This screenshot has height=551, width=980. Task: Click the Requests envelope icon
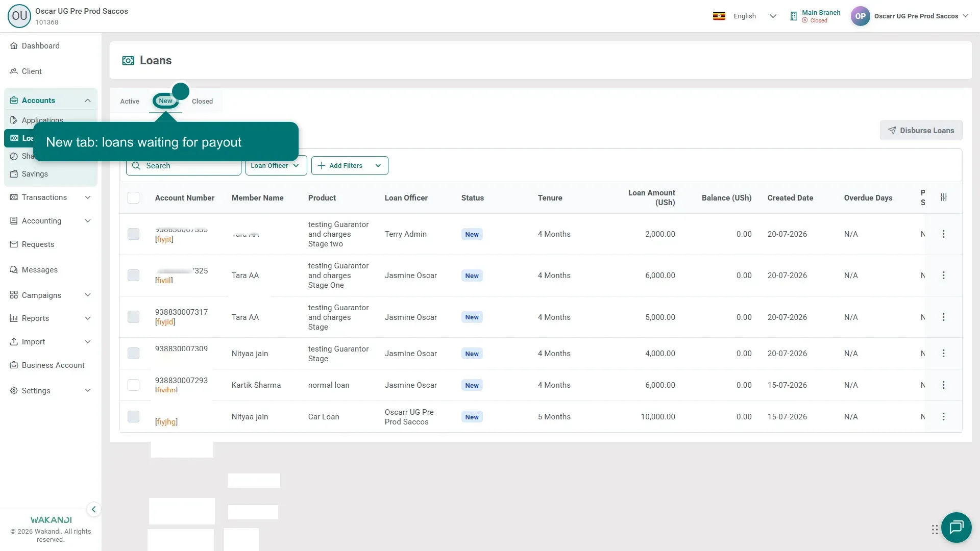coord(14,244)
